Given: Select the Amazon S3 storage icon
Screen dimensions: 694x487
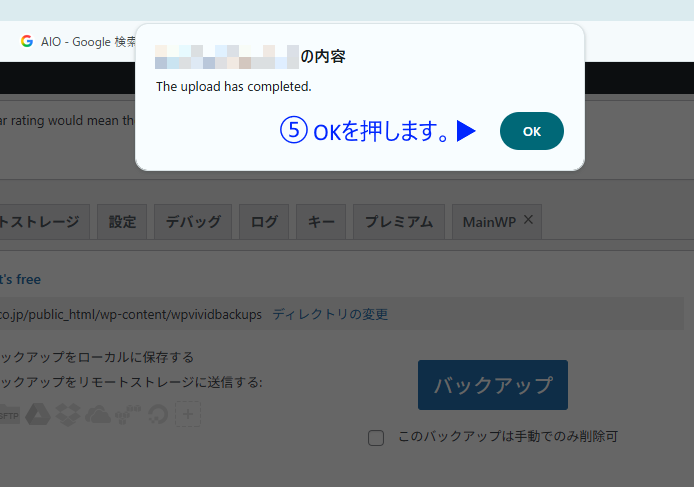Looking at the screenshot, I should pos(128,414).
